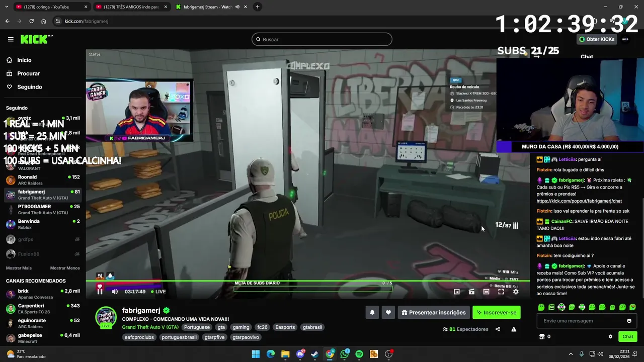Mute the stream volume speaker icon

click(x=115, y=292)
